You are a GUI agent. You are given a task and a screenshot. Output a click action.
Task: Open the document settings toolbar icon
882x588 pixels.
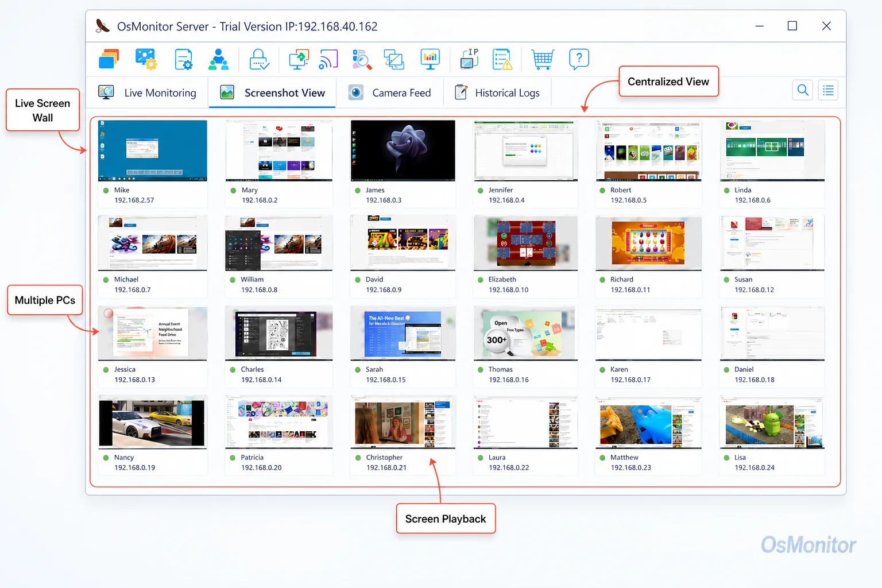184,59
